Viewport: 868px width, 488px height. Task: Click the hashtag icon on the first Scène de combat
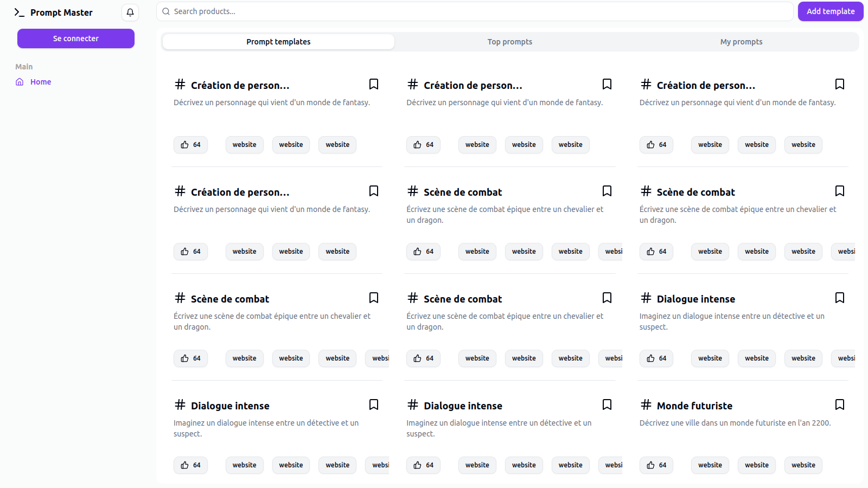(413, 191)
